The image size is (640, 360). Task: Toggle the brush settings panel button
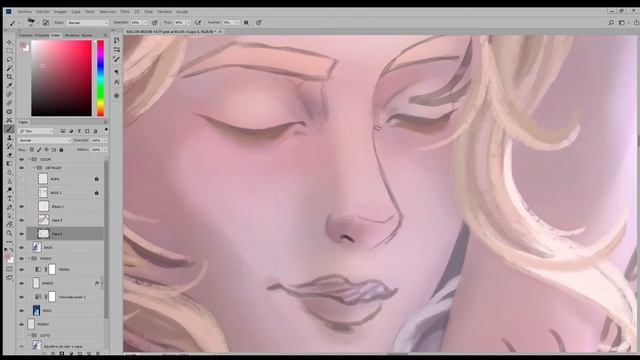[x=46, y=22]
